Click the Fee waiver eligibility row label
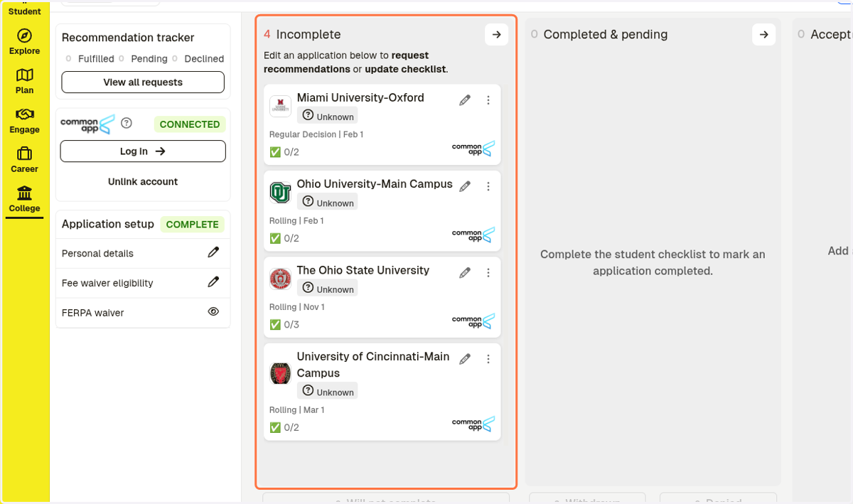 coord(107,283)
